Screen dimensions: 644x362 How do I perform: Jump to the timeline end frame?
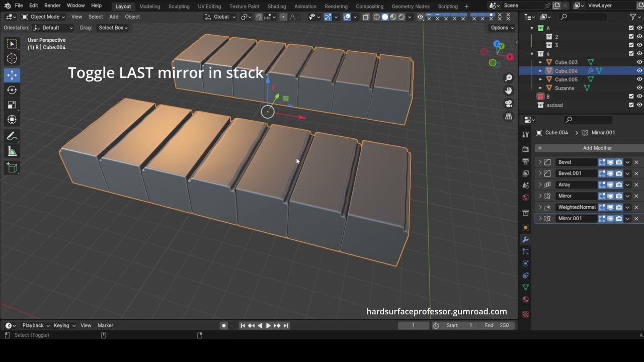coord(286,325)
